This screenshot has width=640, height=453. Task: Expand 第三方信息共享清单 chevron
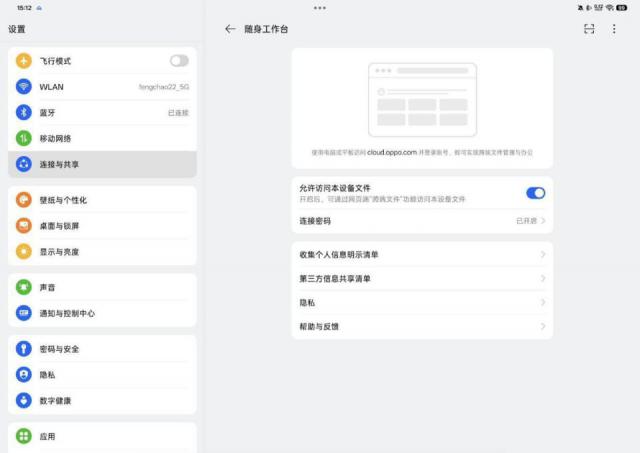[x=543, y=278]
